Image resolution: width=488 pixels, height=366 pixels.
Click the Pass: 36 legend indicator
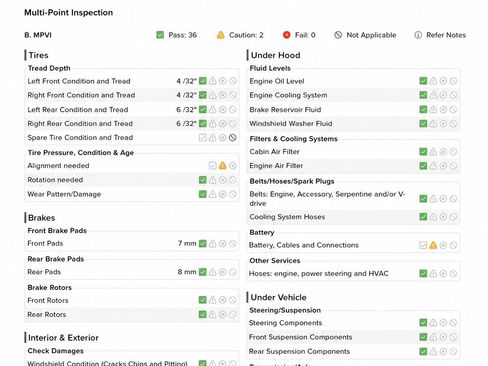coord(176,35)
